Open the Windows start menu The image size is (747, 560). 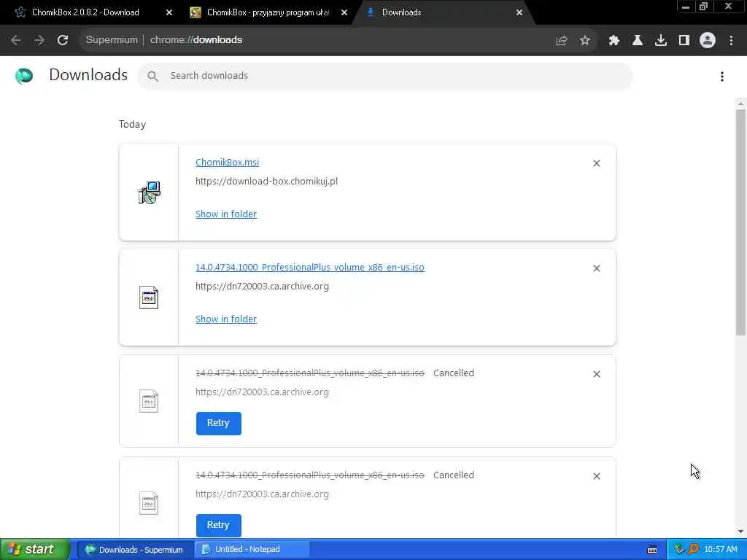tap(34, 550)
